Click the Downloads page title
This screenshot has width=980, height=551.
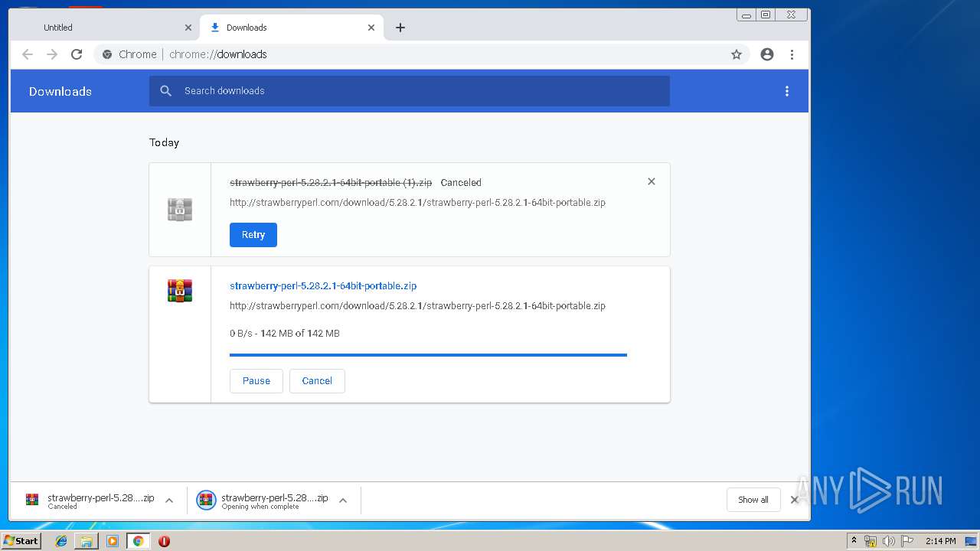(60, 91)
